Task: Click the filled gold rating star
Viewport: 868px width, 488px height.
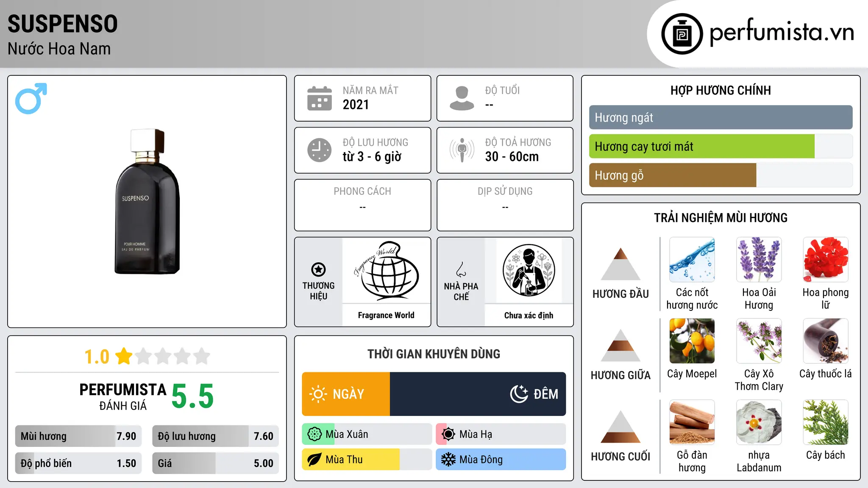Action: coord(124,356)
